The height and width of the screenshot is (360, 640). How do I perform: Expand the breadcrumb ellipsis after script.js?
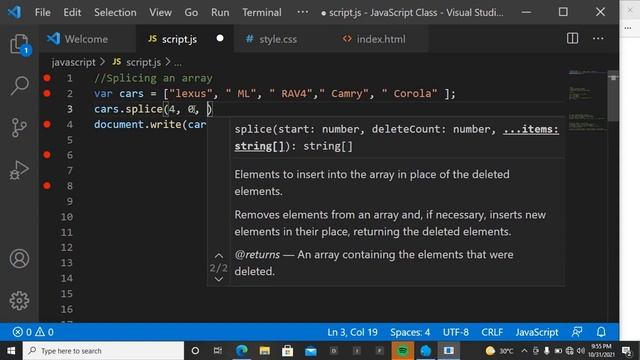pyautogui.click(x=178, y=62)
